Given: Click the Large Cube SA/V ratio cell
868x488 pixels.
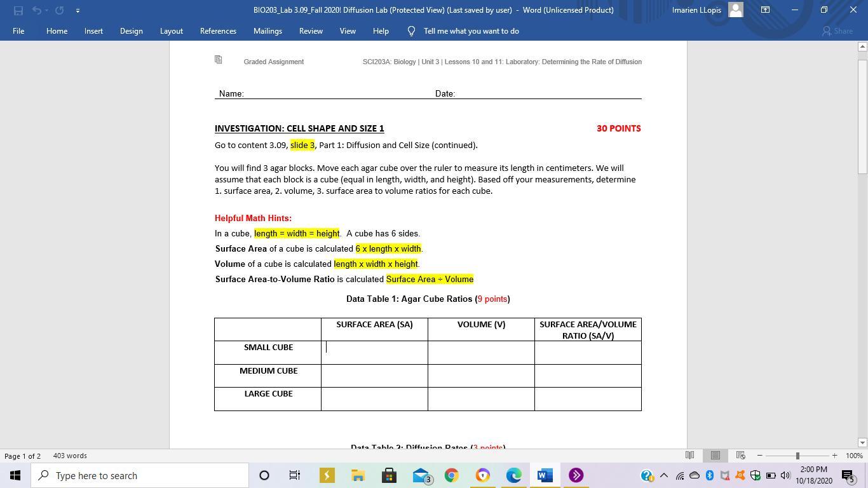Looking at the screenshot, I should pos(588,399).
